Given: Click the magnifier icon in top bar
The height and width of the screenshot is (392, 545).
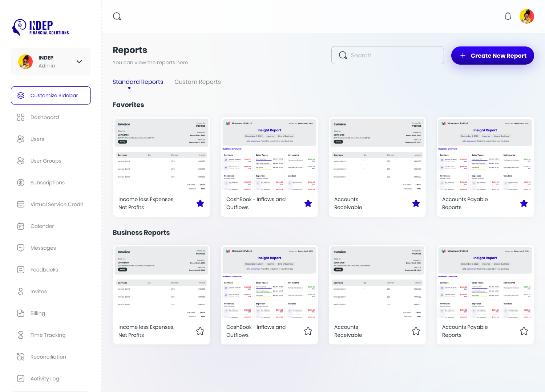Looking at the screenshot, I should [x=117, y=16].
